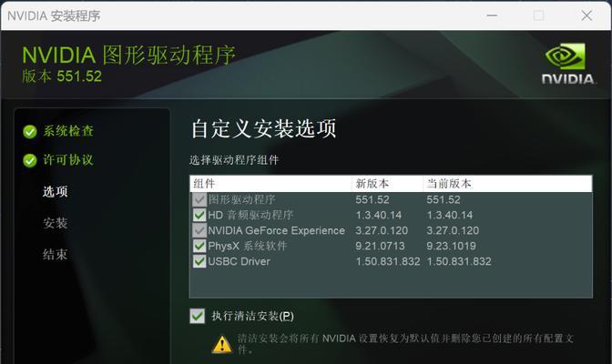Uncheck the PhysX 系统软件 checkbox

[x=199, y=246]
